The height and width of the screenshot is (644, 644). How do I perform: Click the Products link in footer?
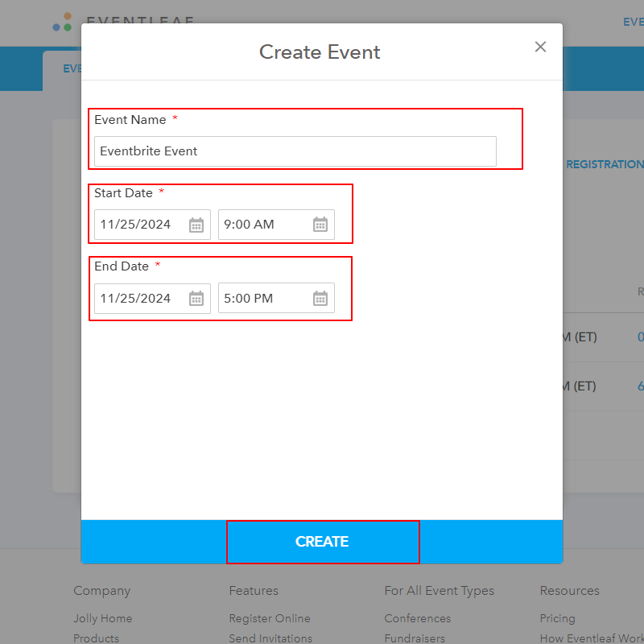97,638
